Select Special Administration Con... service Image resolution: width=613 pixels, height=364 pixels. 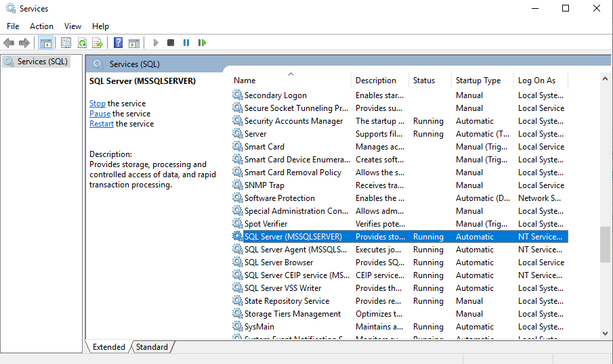[296, 211]
